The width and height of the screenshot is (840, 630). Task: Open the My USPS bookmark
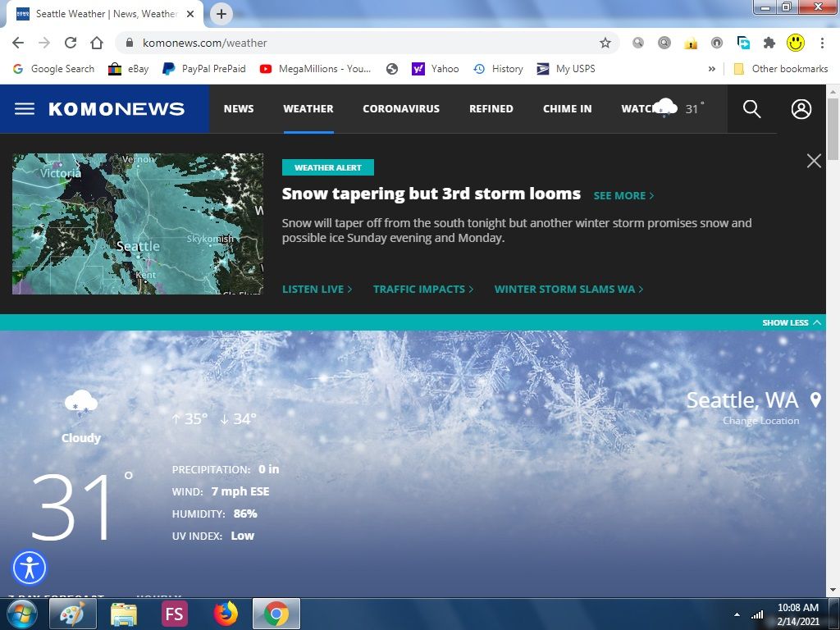point(566,69)
